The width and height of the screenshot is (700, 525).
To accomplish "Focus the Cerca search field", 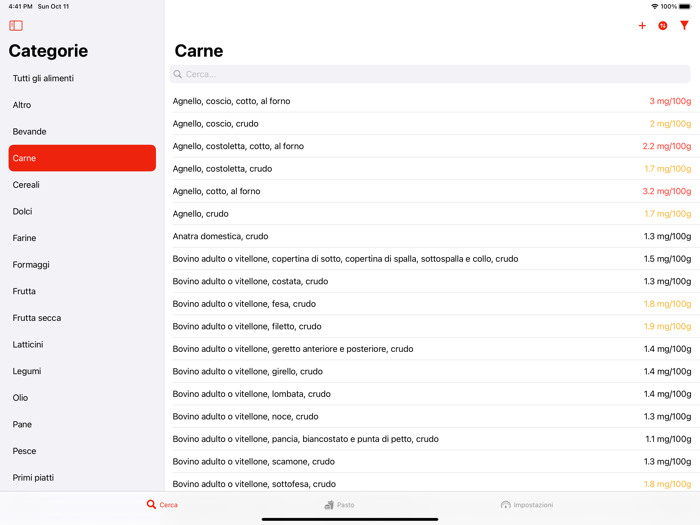I will pyautogui.click(x=430, y=74).
